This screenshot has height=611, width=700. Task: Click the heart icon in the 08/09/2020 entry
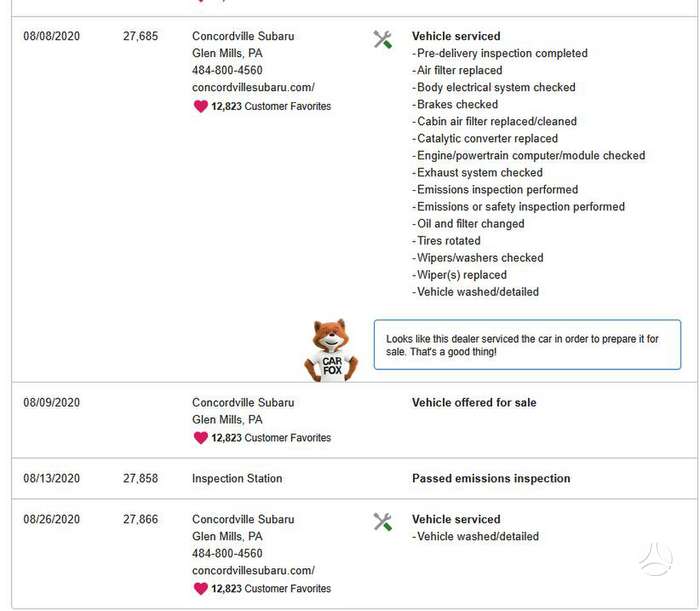(201, 438)
